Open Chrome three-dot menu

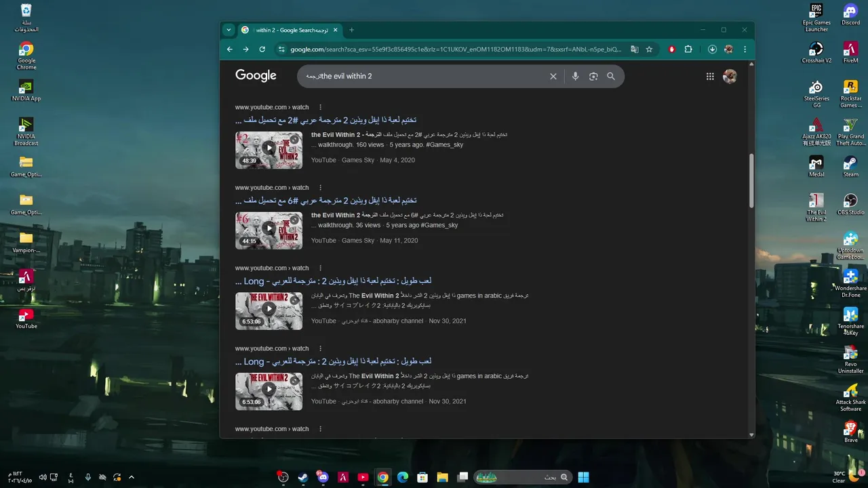coord(745,49)
